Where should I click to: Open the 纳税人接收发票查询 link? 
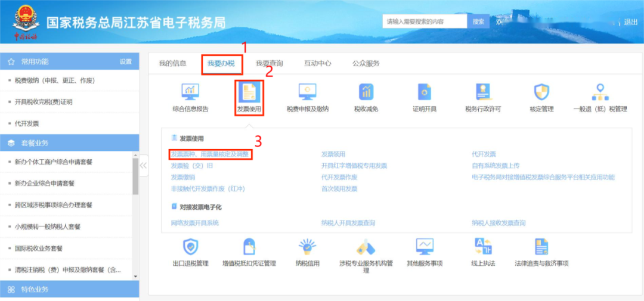pyautogui.click(x=499, y=223)
